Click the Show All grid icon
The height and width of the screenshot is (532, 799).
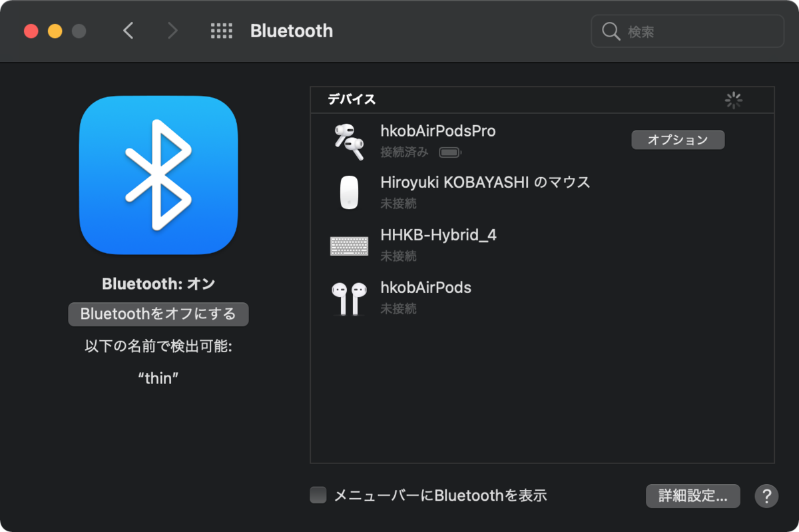[x=221, y=31]
